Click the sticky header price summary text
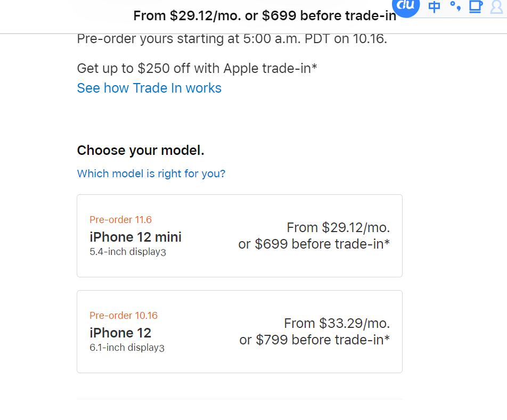Image resolution: width=507 pixels, height=420 pixels. (x=265, y=16)
